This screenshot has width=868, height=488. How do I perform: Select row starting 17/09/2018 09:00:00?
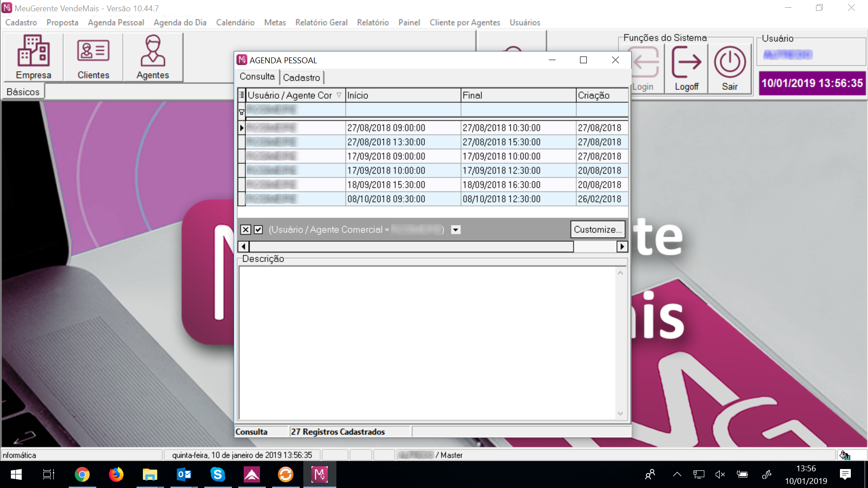(433, 156)
